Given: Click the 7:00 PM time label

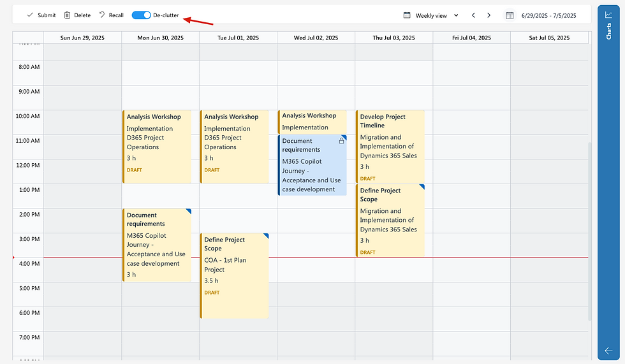Looking at the screenshot, I should 29,337.
